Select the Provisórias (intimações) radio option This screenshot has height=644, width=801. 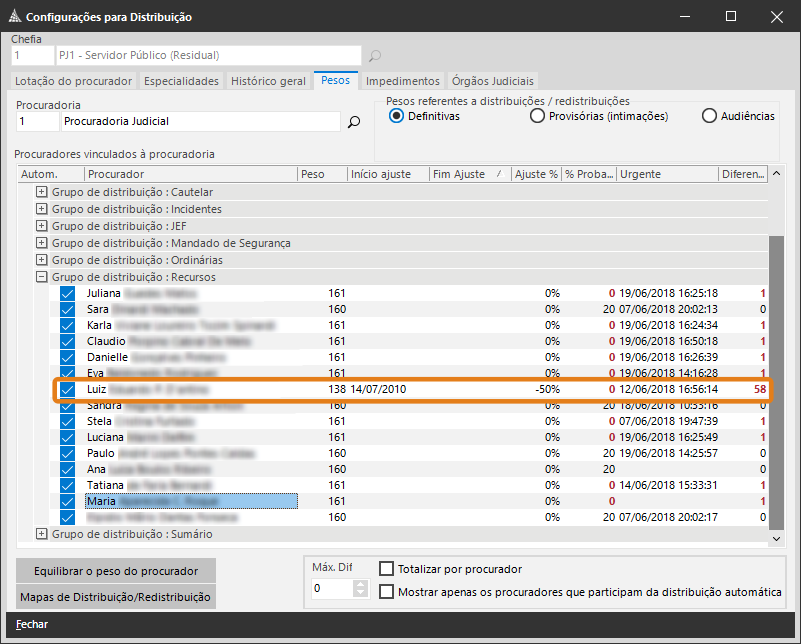pyautogui.click(x=539, y=116)
